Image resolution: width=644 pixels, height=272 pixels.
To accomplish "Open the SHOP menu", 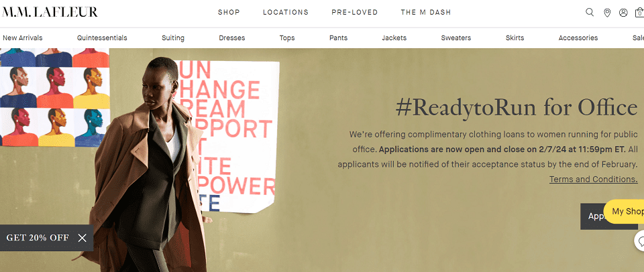I will (x=229, y=12).
